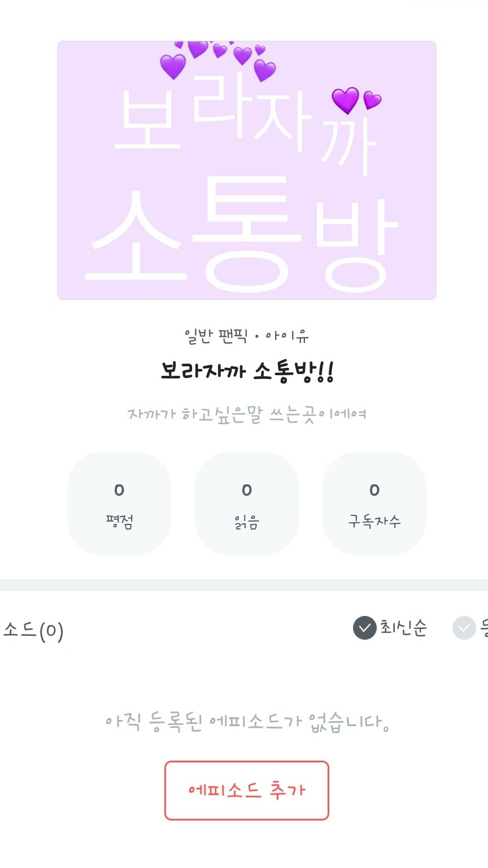Click the pair of purple hearts beside 까
Screen dimensions: 488x868
click(355, 101)
